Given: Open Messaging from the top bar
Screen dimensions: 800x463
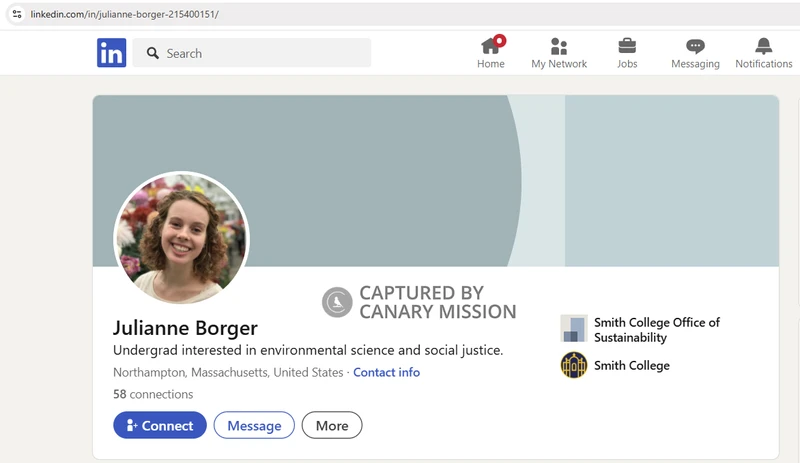Looking at the screenshot, I should (695, 53).
